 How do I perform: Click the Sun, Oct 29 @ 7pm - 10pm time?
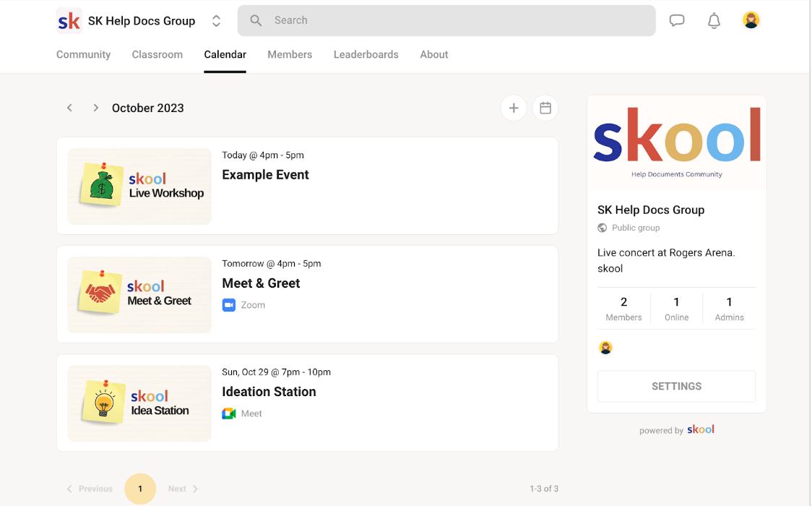(x=276, y=372)
